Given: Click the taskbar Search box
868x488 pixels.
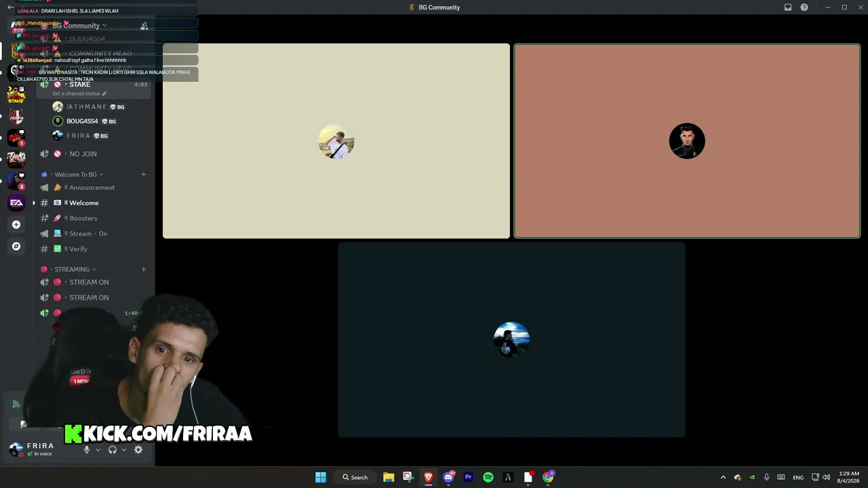Looking at the screenshot, I should click(x=355, y=477).
